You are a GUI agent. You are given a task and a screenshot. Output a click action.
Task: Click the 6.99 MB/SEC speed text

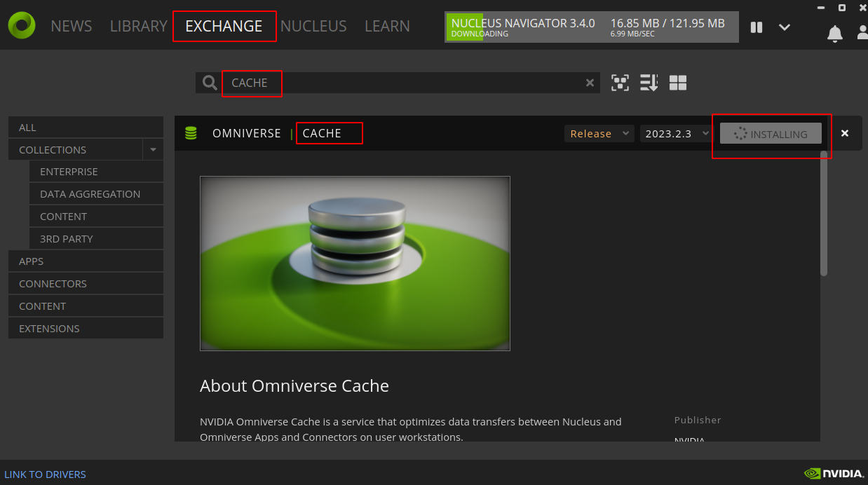click(x=632, y=34)
